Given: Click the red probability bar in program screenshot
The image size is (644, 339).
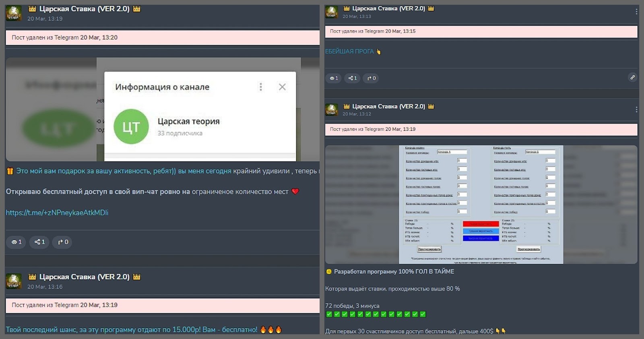Looking at the screenshot, I should click(x=481, y=224).
